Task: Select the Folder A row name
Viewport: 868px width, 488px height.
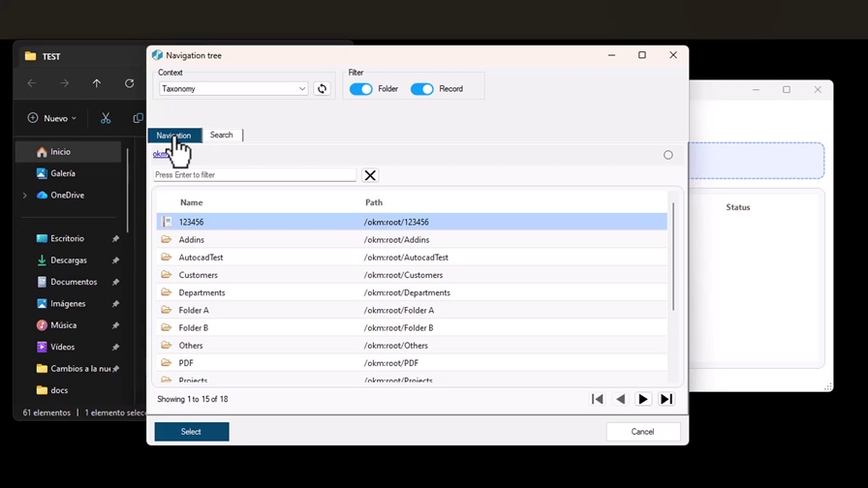Action: click(194, 311)
